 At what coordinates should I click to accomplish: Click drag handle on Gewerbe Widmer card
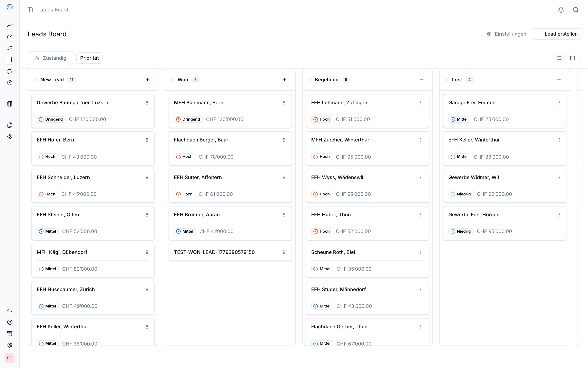click(559, 177)
